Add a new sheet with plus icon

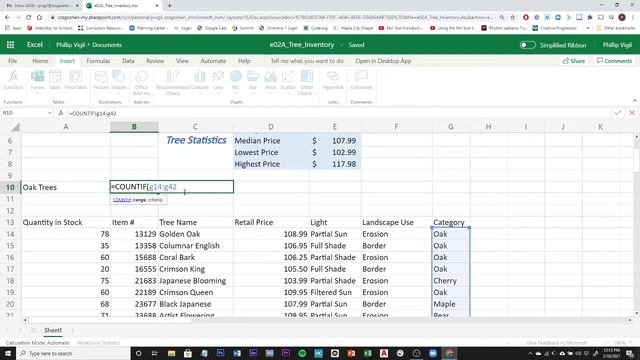pyautogui.click(x=72, y=330)
